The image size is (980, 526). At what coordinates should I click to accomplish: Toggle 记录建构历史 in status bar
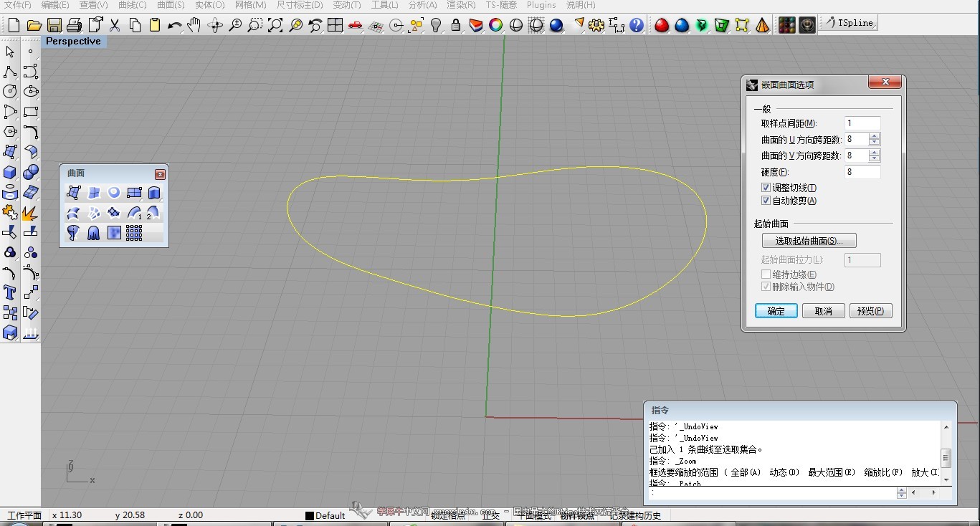point(635,515)
